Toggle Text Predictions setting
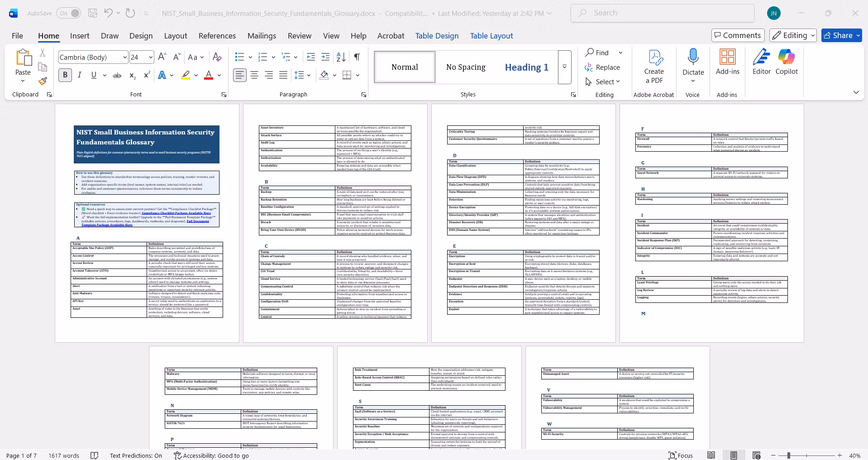The width and height of the screenshot is (868, 460). 136,455
